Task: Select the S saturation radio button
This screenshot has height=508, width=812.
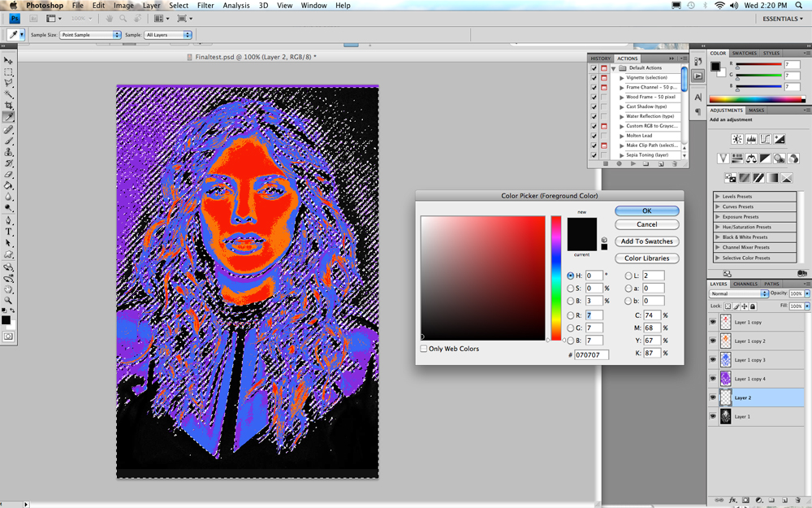Action: point(570,289)
